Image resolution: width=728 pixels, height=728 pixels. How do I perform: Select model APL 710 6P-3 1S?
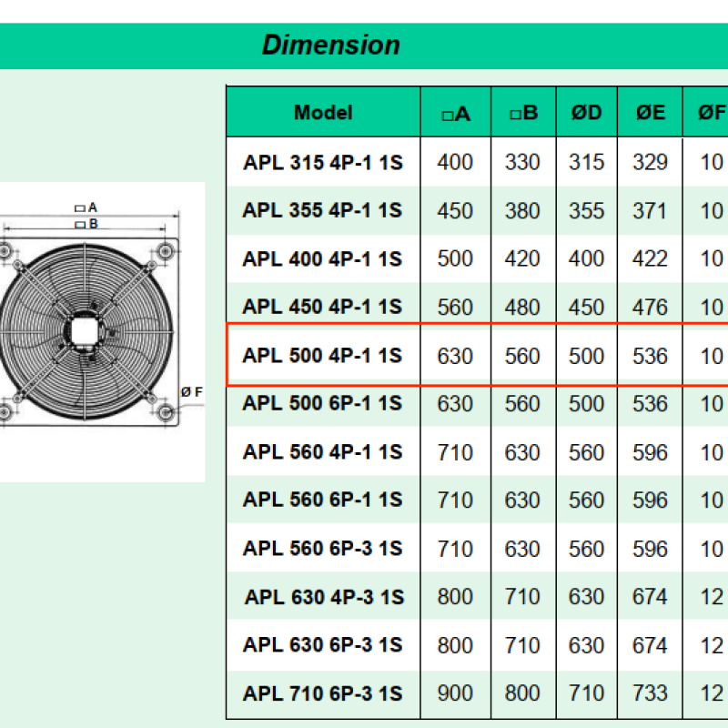point(323,694)
